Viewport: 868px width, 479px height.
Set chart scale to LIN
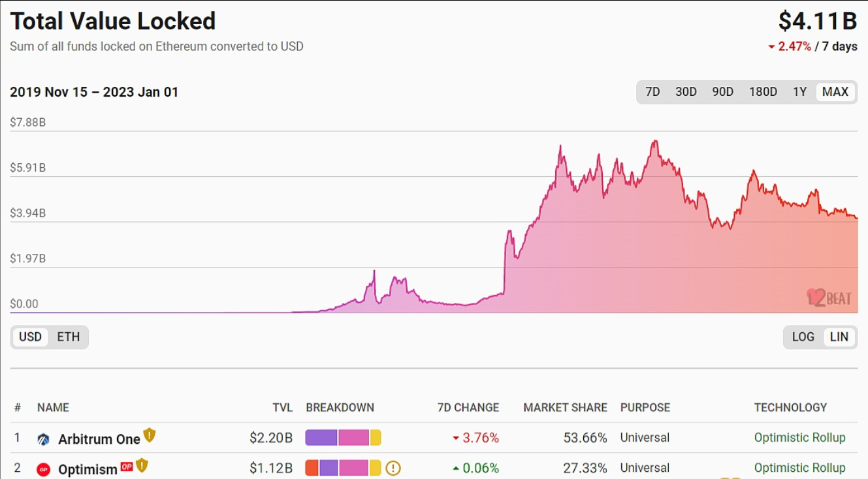(839, 337)
